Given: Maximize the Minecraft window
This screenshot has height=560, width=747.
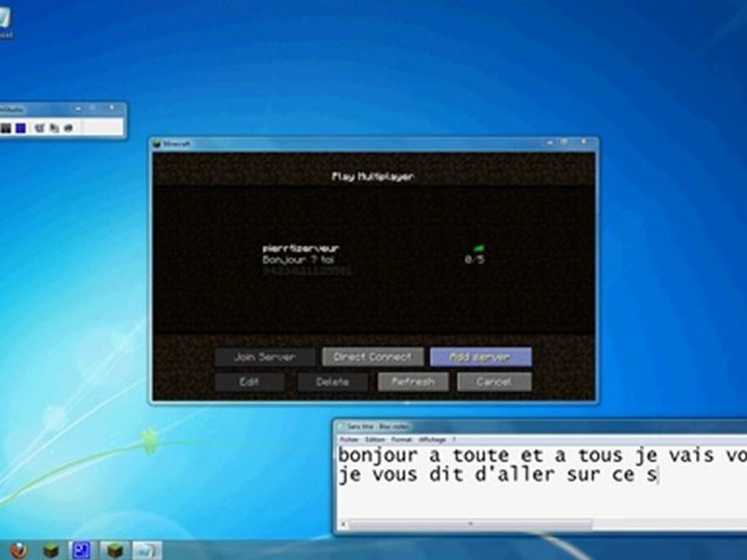Looking at the screenshot, I should [565, 142].
